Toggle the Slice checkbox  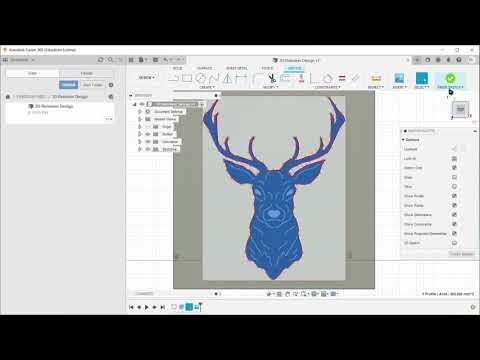[454, 186]
